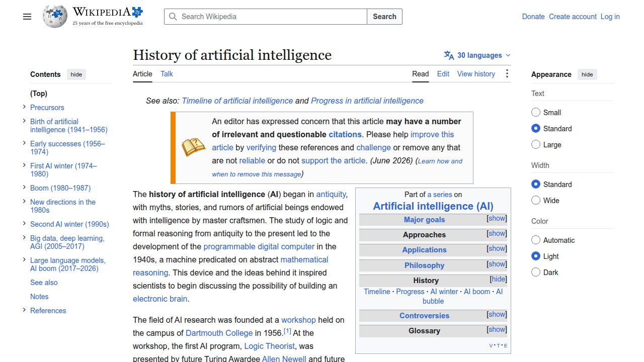The width and height of the screenshot is (644, 362).
Task: Expand the References contents arrow
Action: tap(24, 310)
